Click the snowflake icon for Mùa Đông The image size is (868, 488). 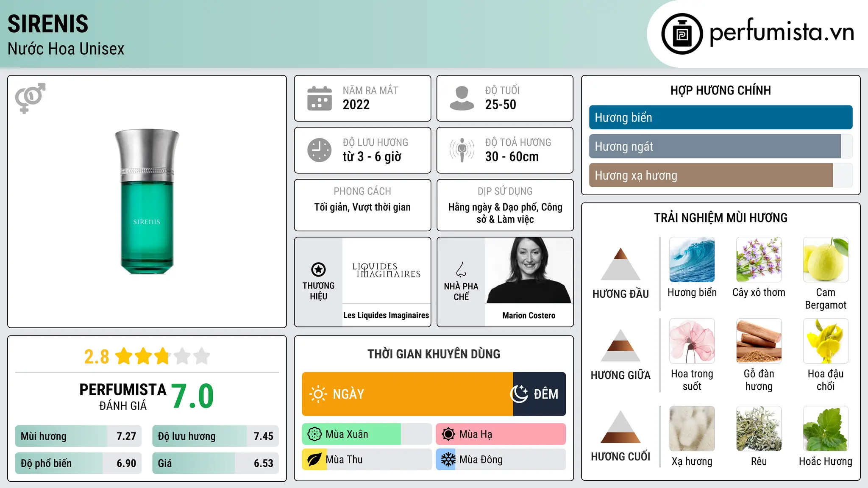point(448,460)
